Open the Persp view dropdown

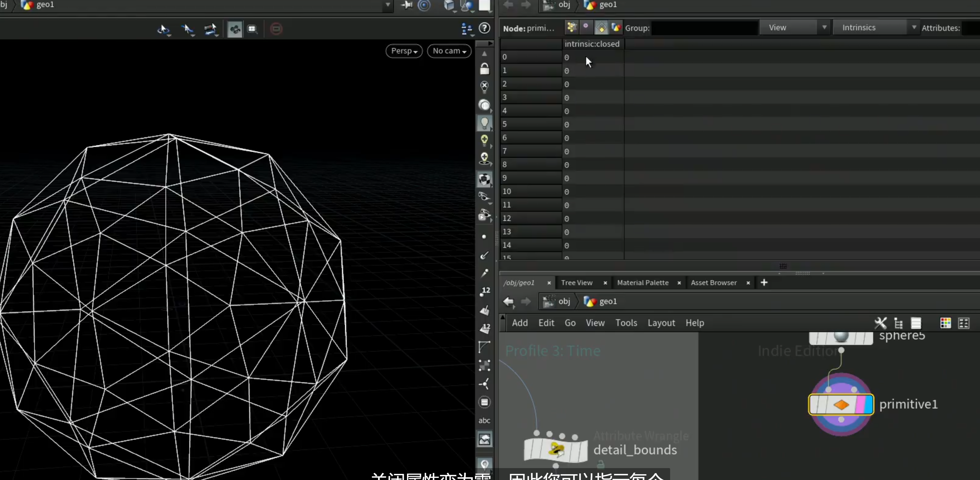click(404, 51)
